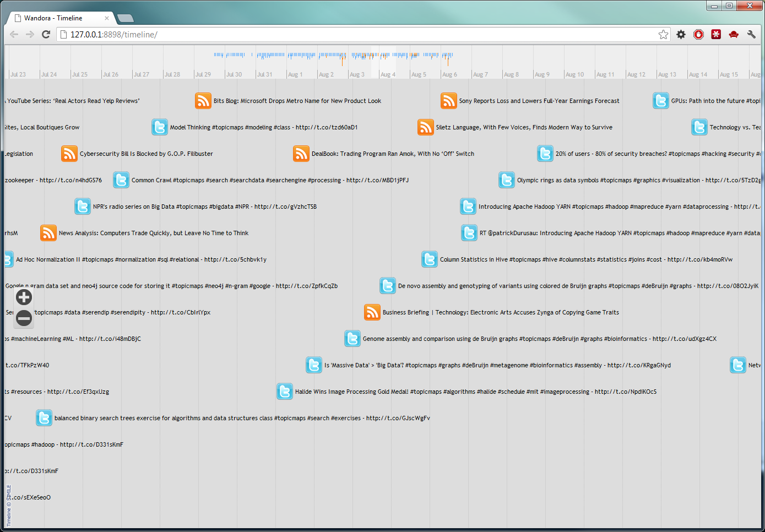Click the Twitter icon on the Common Crawl tweet

tap(121, 180)
